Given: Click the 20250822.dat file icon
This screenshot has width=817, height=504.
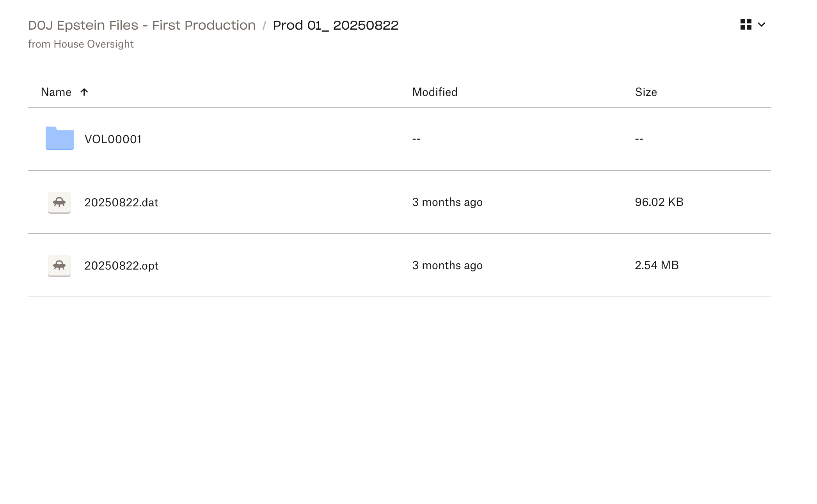Looking at the screenshot, I should (x=59, y=202).
